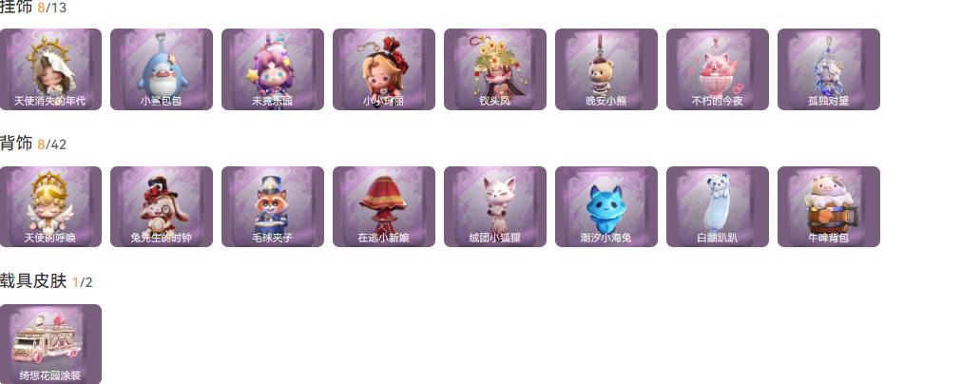Select the blue 潮汐小海兔 accessory

click(x=606, y=207)
